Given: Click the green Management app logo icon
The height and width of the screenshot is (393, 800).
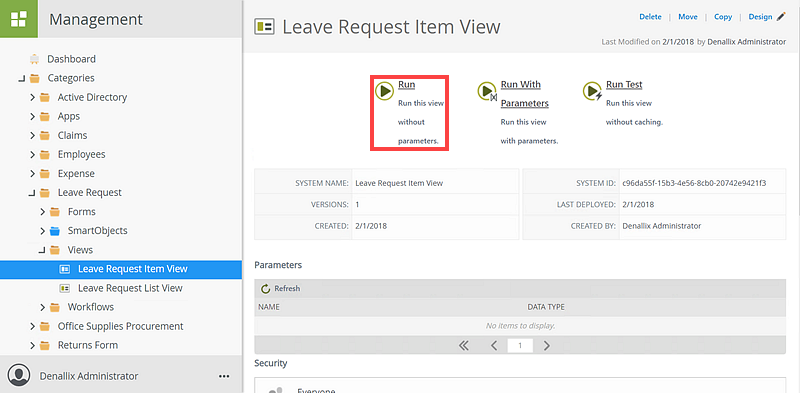Looking at the screenshot, I should point(19,19).
